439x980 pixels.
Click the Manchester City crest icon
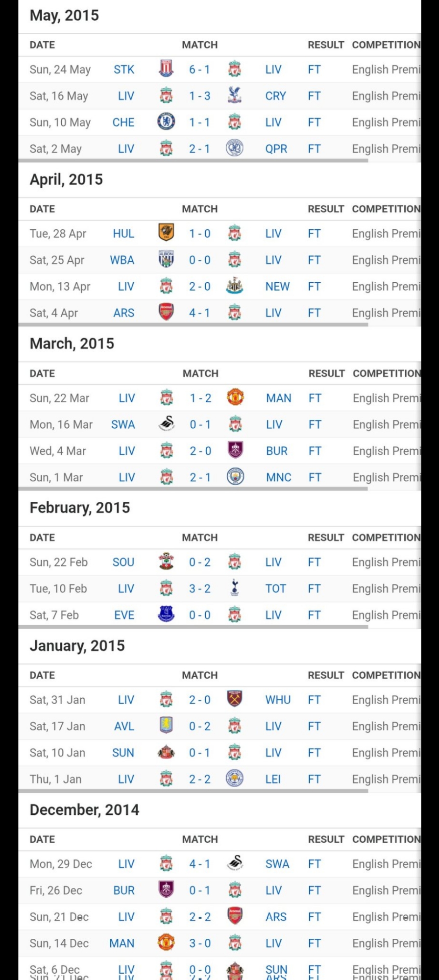pos(236,477)
